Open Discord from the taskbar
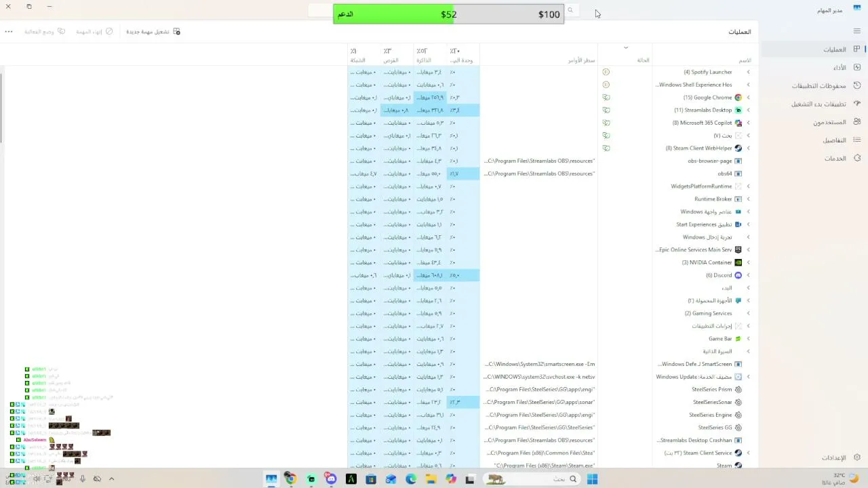The height and width of the screenshot is (488, 868). point(331,479)
